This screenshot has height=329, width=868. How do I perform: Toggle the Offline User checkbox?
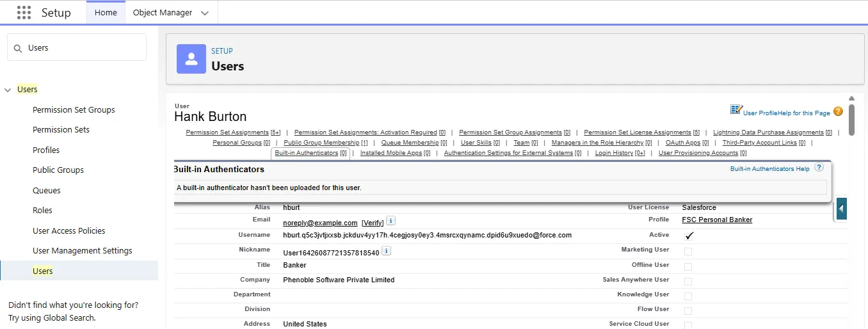688,266
